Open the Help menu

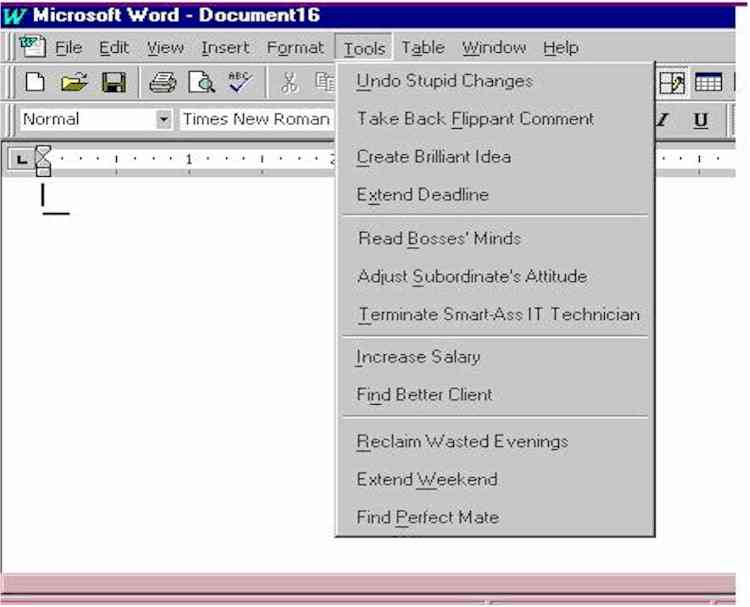[561, 48]
